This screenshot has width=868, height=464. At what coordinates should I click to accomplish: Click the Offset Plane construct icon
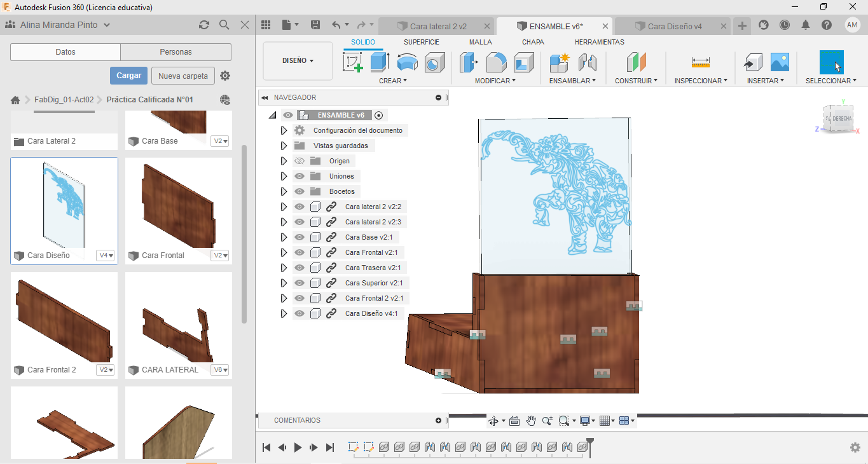pos(636,62)
